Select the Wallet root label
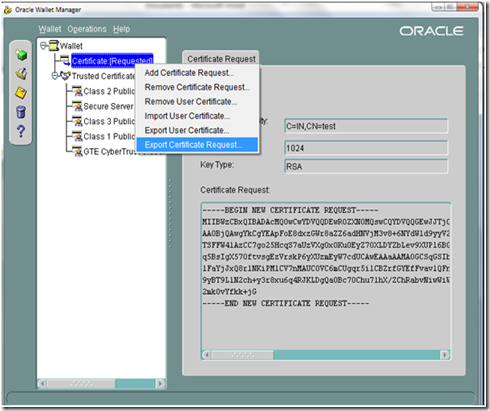 71,46
